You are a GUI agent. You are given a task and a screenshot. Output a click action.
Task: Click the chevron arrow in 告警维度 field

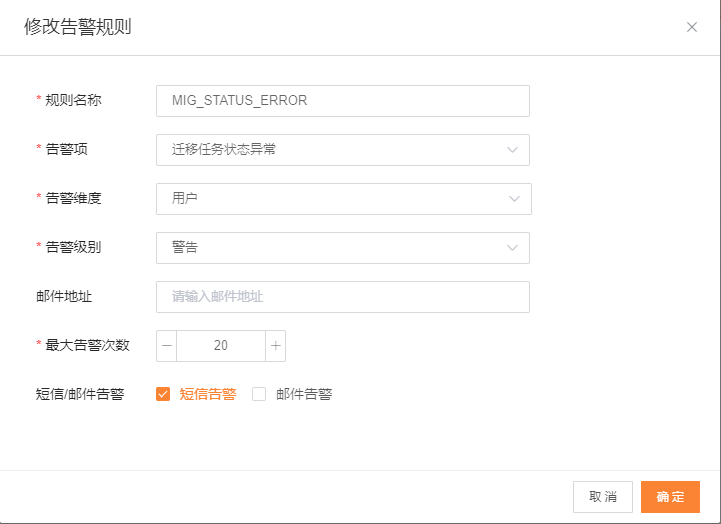[x=514, y=199]
